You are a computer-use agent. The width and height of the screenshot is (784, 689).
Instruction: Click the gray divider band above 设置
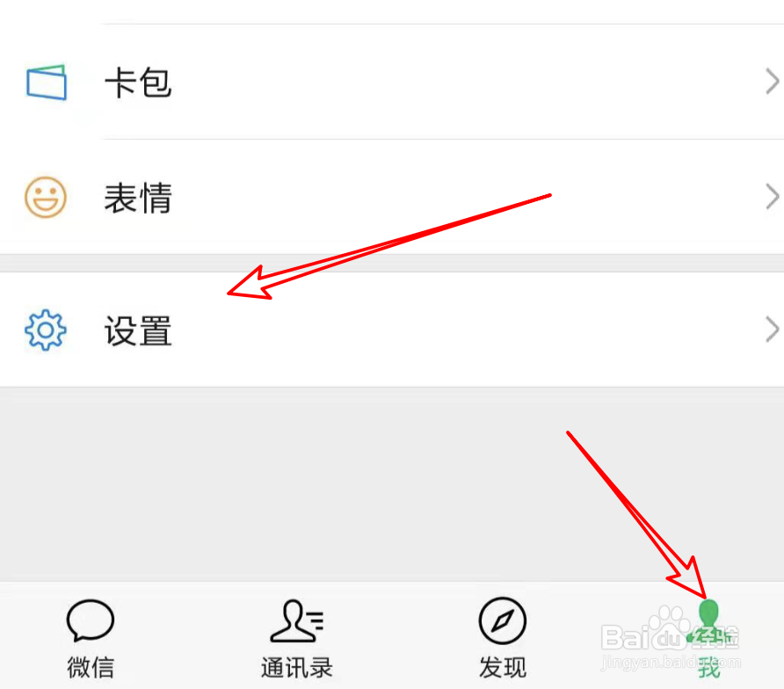pos(392,263)
